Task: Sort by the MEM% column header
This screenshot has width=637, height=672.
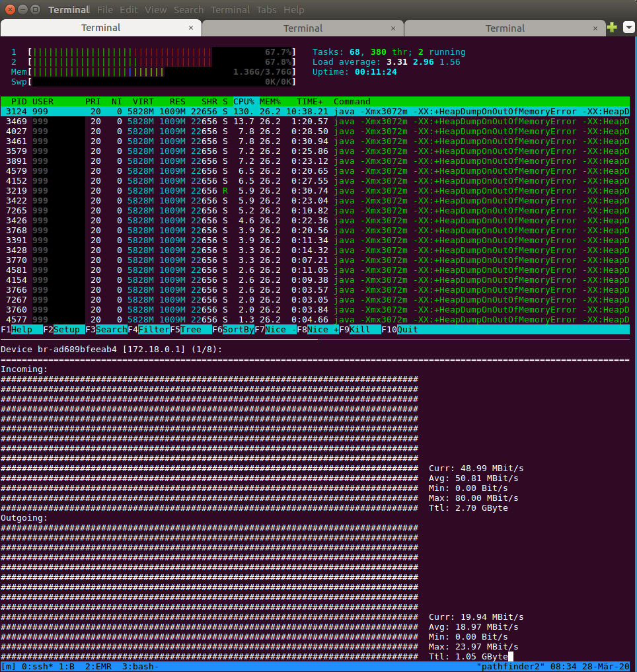Action: pos(270,102)
